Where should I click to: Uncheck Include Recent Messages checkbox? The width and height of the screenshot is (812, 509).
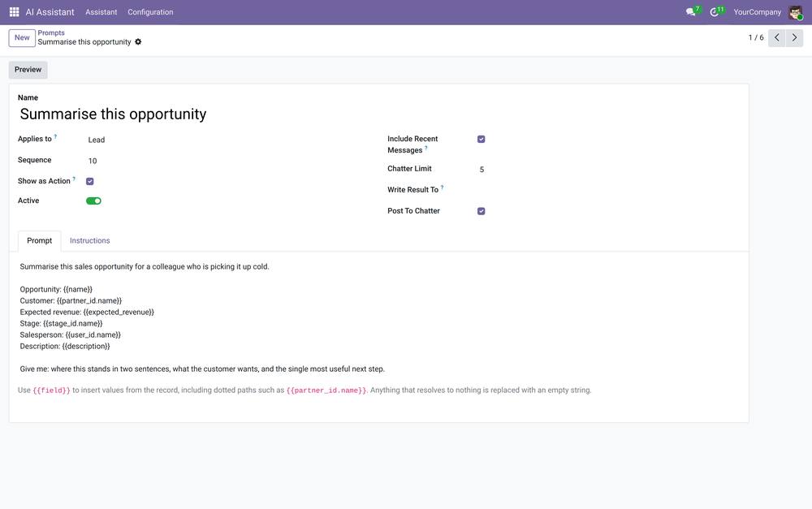click(x=481, y=140)
